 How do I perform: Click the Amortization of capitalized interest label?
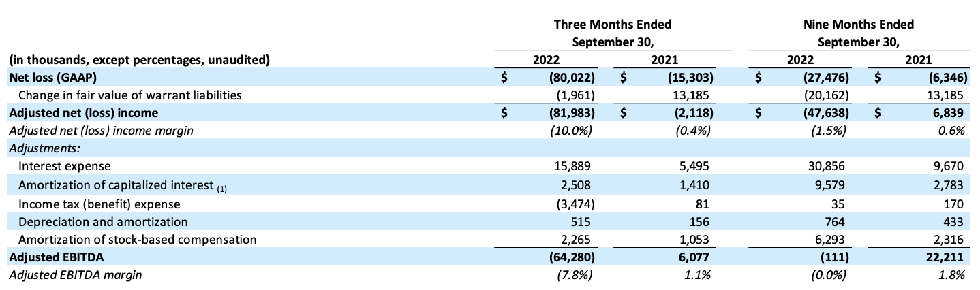coord(114,185)
